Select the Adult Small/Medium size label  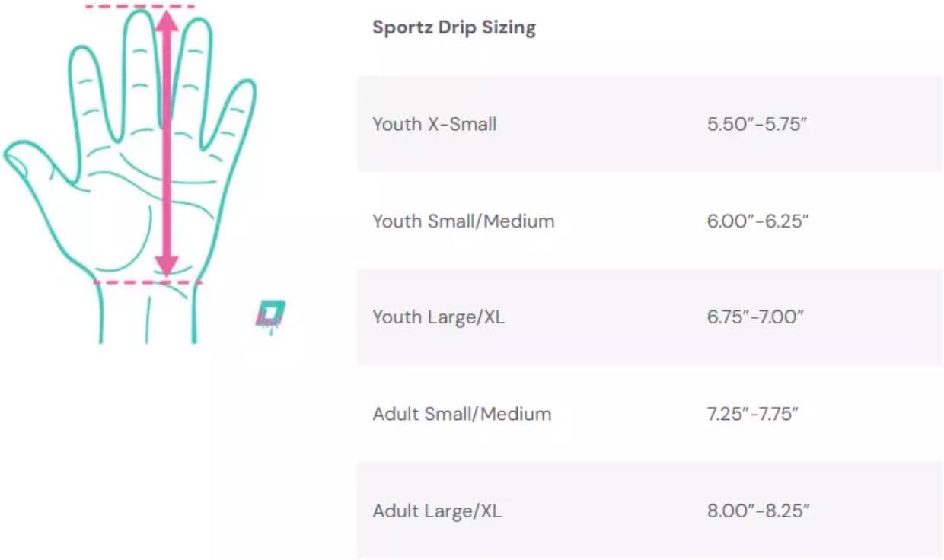click(x=461, y=414)
